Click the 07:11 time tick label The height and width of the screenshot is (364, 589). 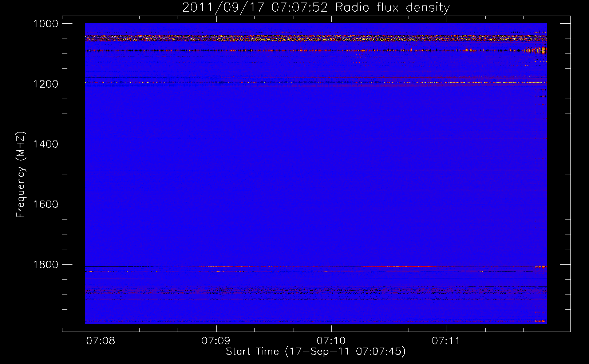click(446, 341)
